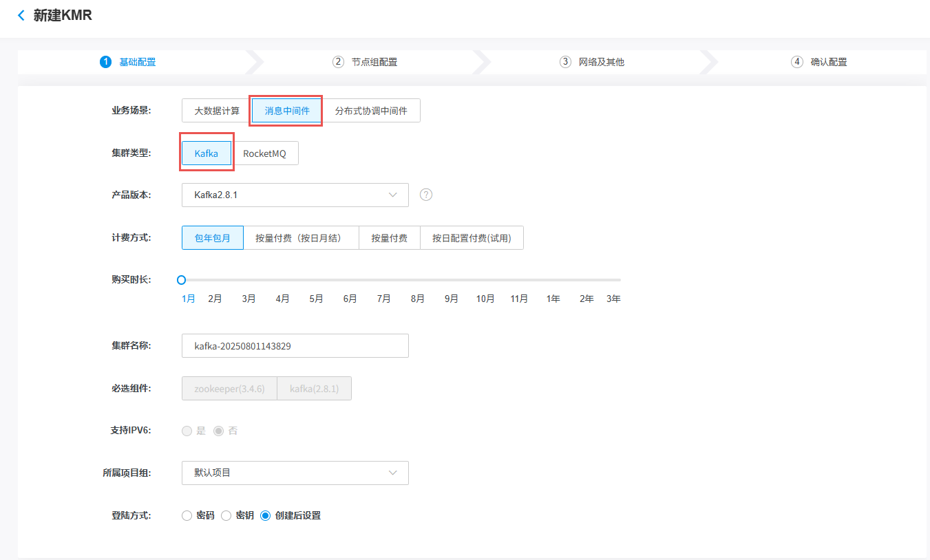Click the 新建KMR page title

click(63, 15)
